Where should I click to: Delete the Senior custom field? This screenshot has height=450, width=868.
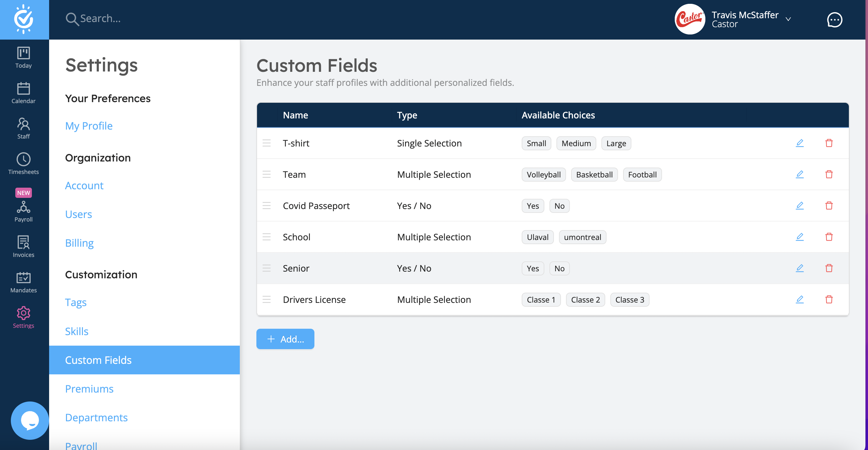click(829, 268)
